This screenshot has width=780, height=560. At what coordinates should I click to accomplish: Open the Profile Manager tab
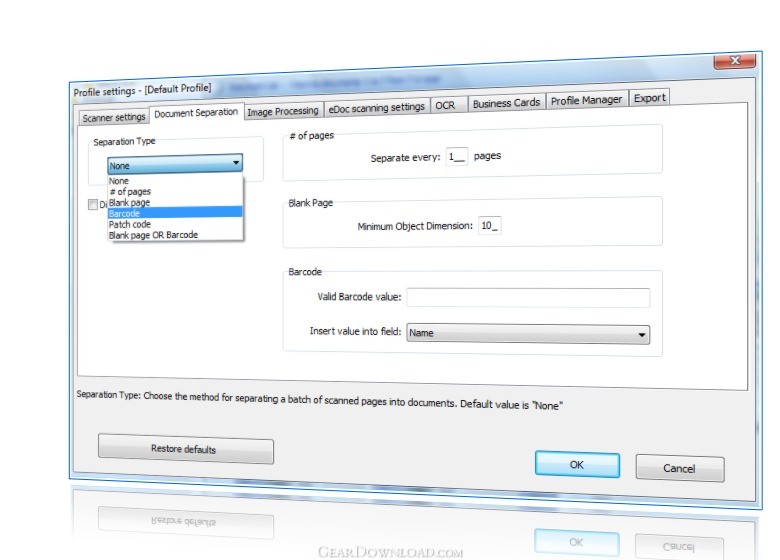[586, 100]
